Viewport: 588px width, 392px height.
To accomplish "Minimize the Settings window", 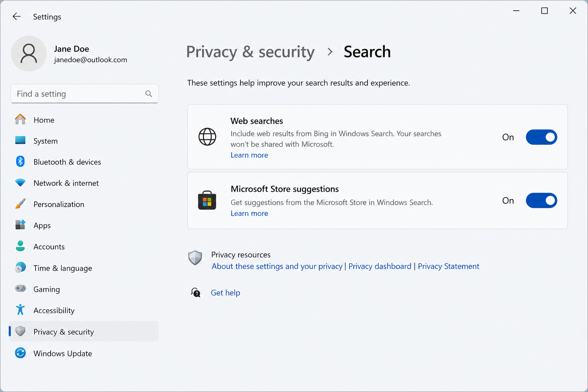I will coord(516,11).
